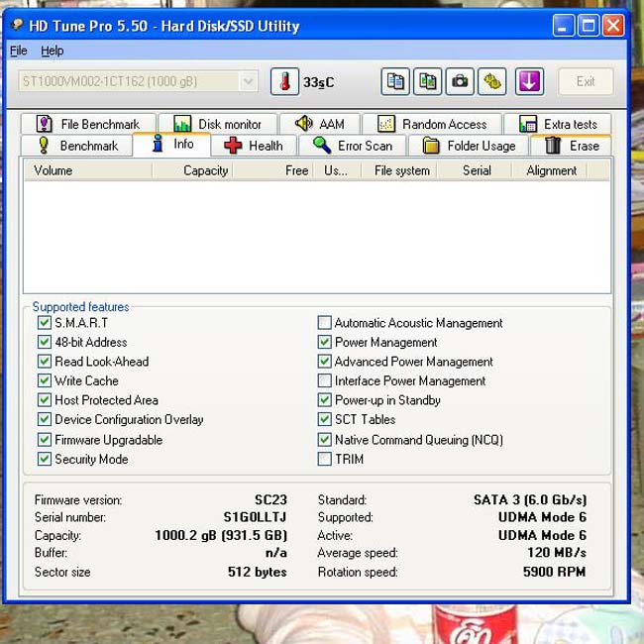
Task: Enable the TRIM checkbox
Action: [324, 459]
